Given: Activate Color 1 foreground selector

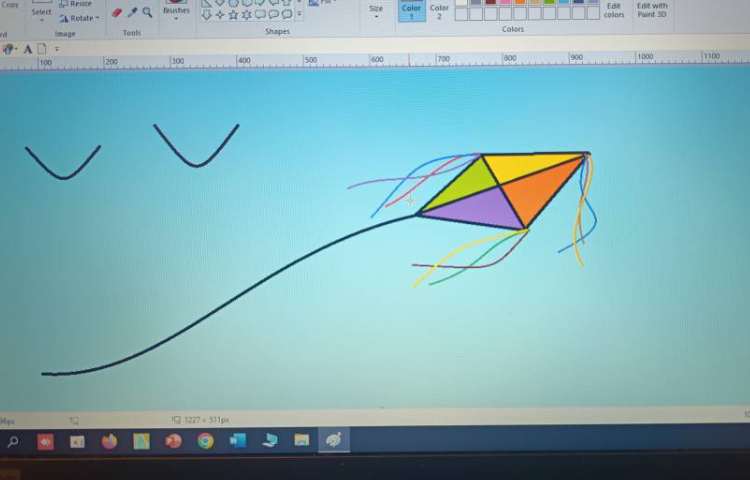Looking at the screenshot, I should click(411, 11).
